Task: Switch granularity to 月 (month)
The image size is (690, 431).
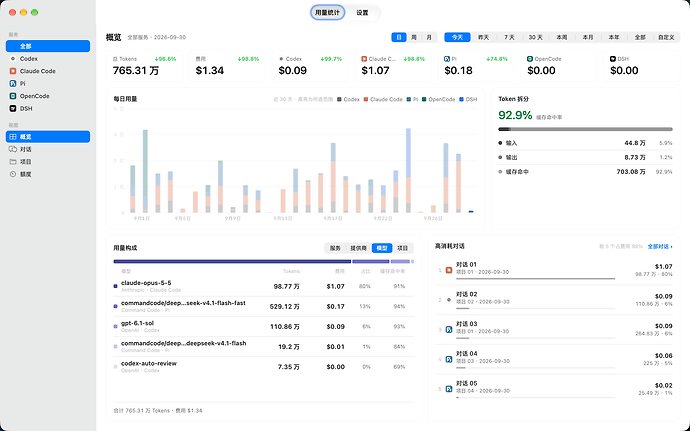Action: 429,37
